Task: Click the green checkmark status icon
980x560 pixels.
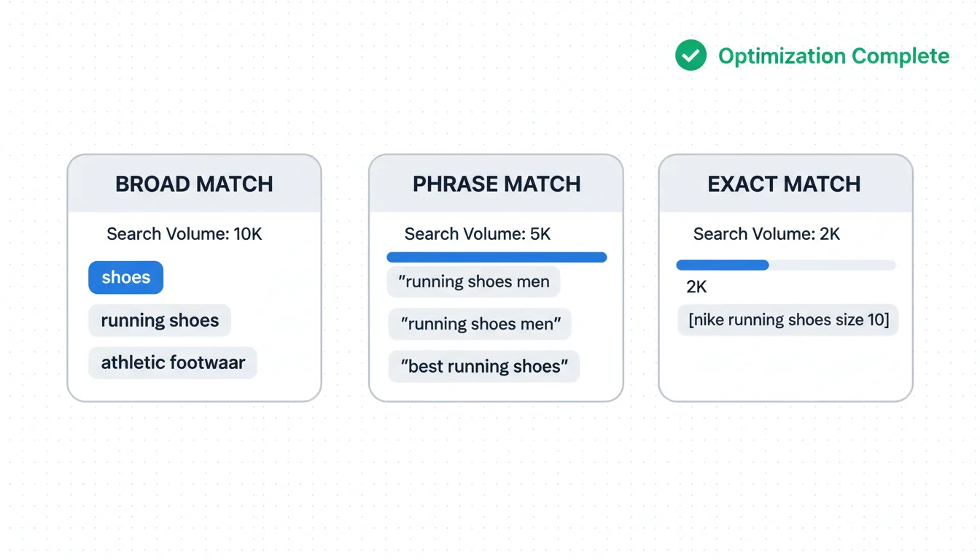Action: (x=691, y=55)
